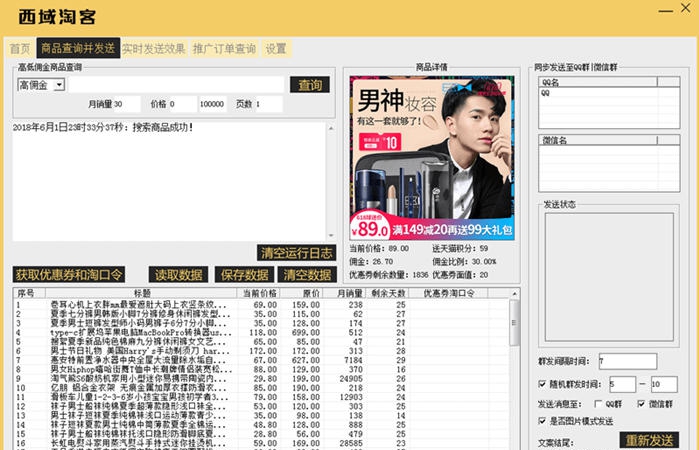Click 清空运行日志 to clear the log

(295, 252)
